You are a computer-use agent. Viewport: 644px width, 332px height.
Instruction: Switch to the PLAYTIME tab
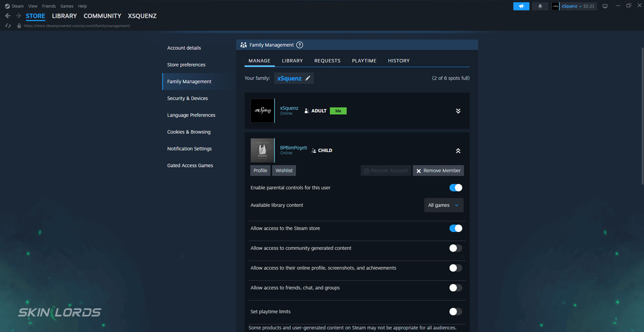(x=364, y=61)
